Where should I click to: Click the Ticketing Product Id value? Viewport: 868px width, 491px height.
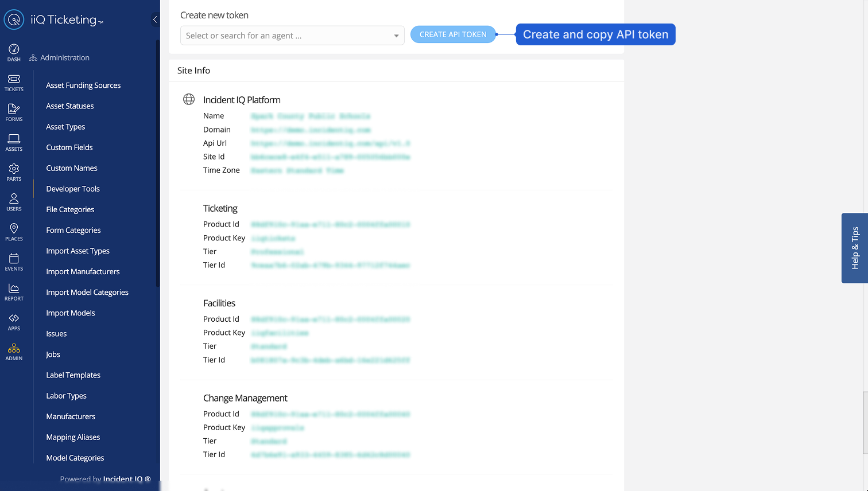click(330, 224)
